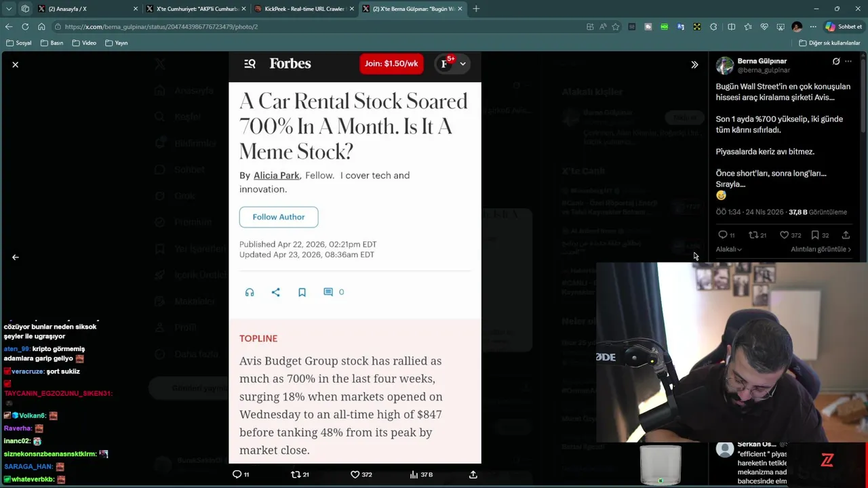This screenshot has width=868, height=488.
Task: Click the page scrollbar on right
Action: (x=863, y=95)
